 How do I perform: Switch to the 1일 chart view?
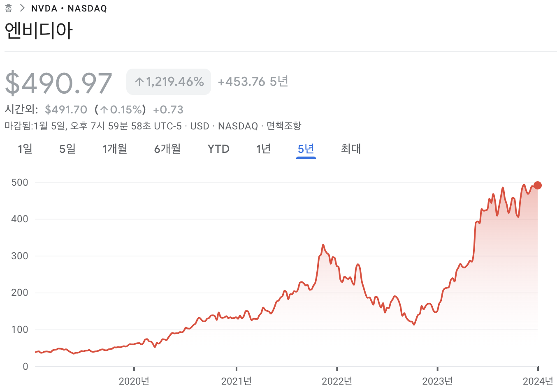24,149
